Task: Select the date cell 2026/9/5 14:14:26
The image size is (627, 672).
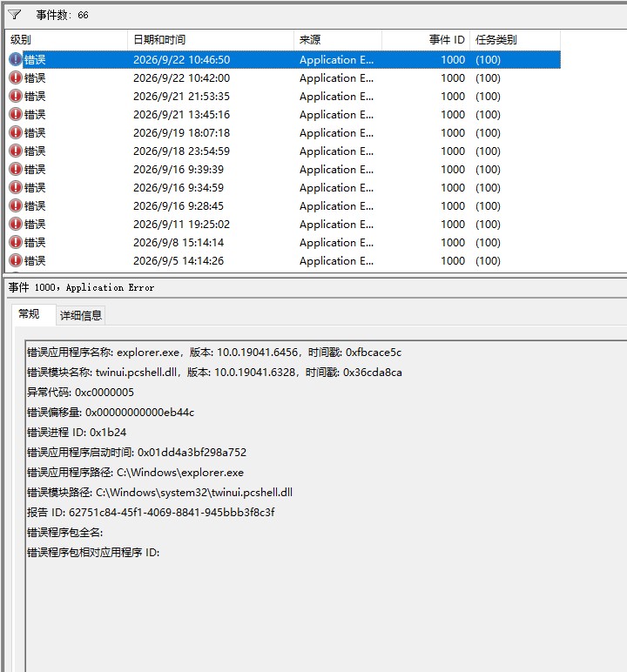Action: pyautogui.click(x=179, y=260)
